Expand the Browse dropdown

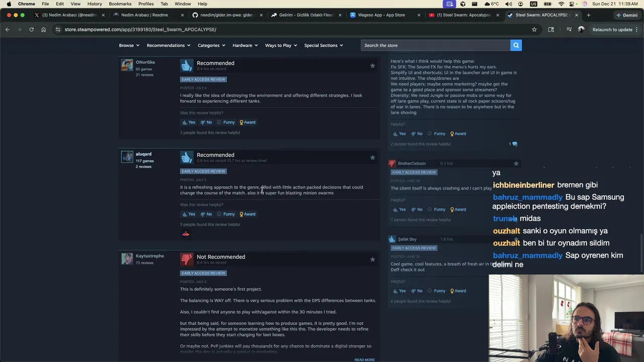pyautogui.click(x=129, y=45)
